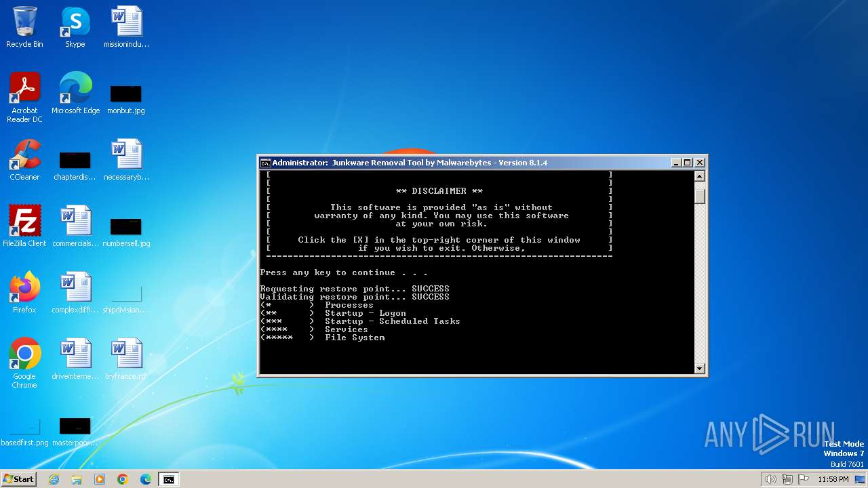
Task: Open the Start menu
Action: [x=18, y=479]
